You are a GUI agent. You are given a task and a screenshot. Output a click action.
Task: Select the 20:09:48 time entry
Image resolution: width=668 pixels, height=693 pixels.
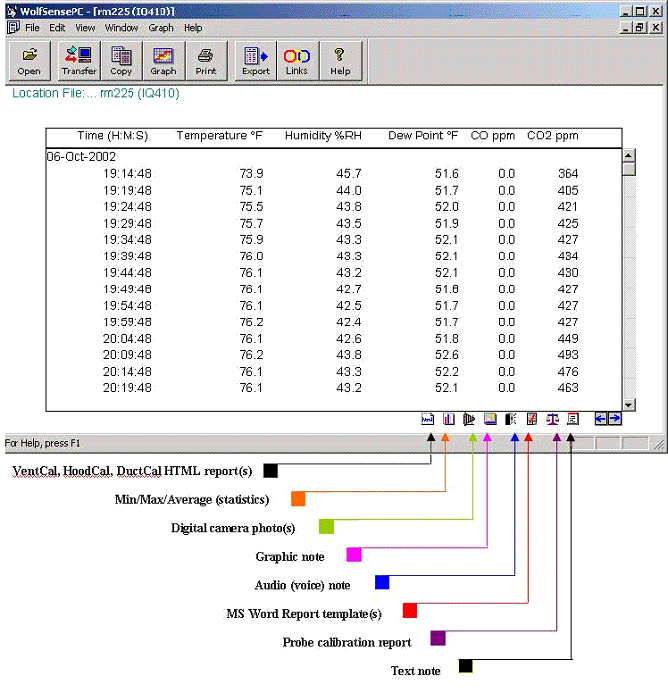(127, 355)
